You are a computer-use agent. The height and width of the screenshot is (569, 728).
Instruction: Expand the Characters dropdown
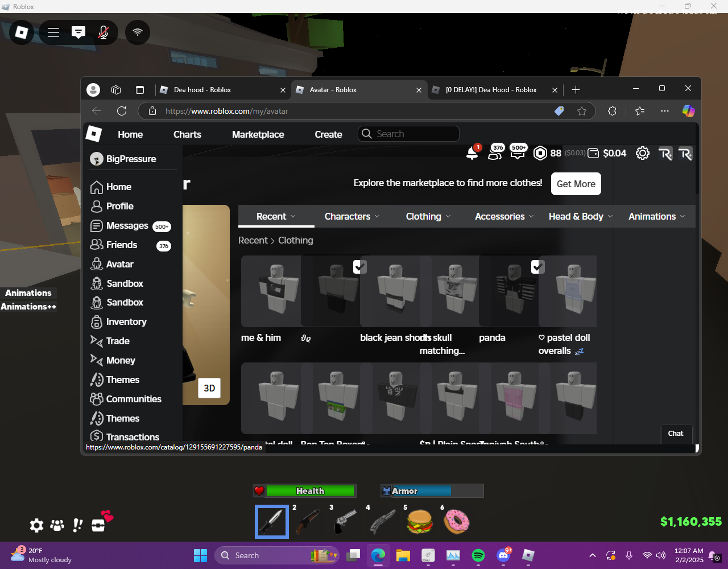pos(352,216)
